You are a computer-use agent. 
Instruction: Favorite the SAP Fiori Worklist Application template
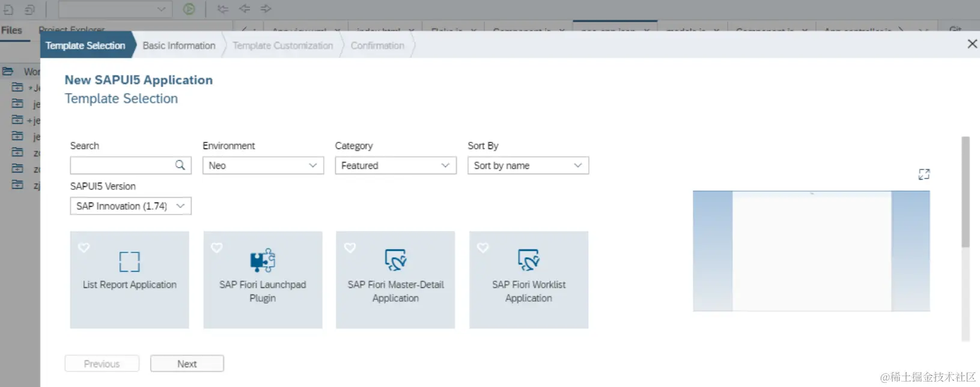pyautogui.click(x=482, y=248)
